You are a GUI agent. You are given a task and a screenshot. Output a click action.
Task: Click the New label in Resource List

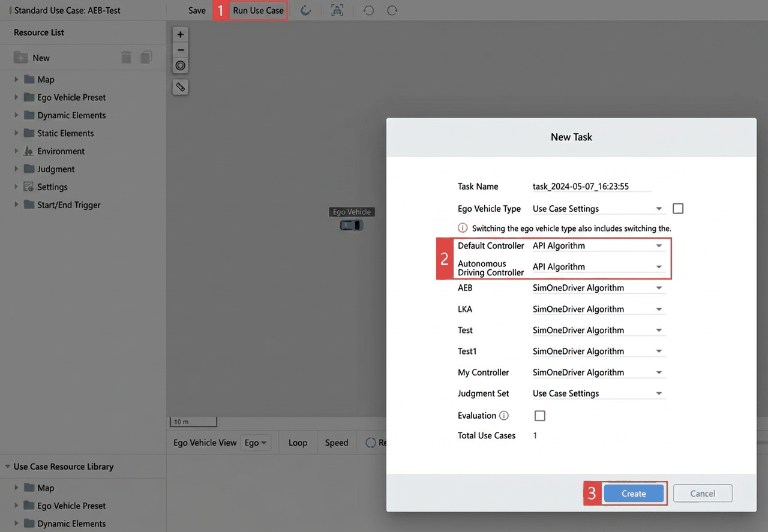click(x=41, y=58)
